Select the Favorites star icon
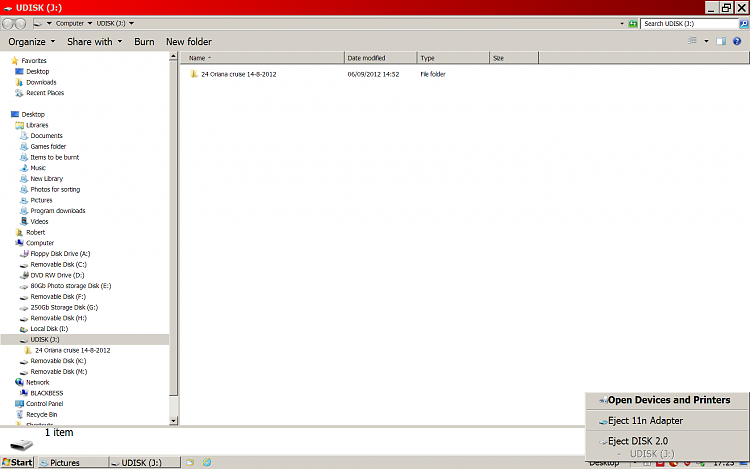750x469 pixels. [x=15, y=61]
